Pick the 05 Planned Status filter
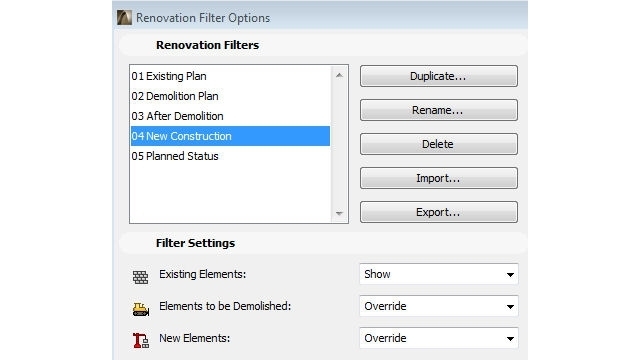Screen dimensions: 640x360 [230, 156]
